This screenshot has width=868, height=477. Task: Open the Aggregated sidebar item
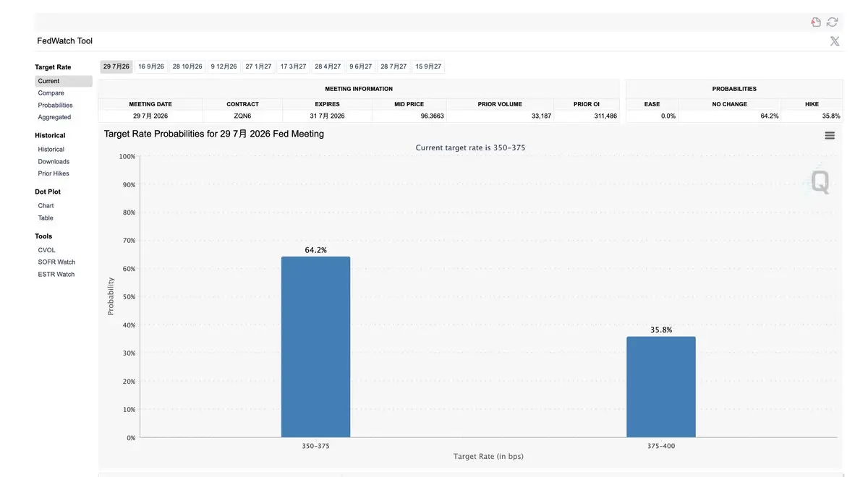[55, 117]
